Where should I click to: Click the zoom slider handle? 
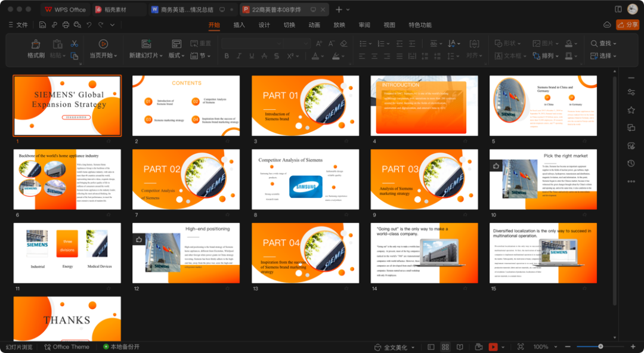click(600, 347)
